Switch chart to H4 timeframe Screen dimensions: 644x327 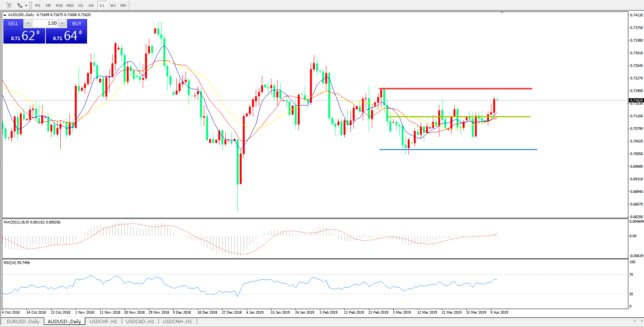click(91, 5)
